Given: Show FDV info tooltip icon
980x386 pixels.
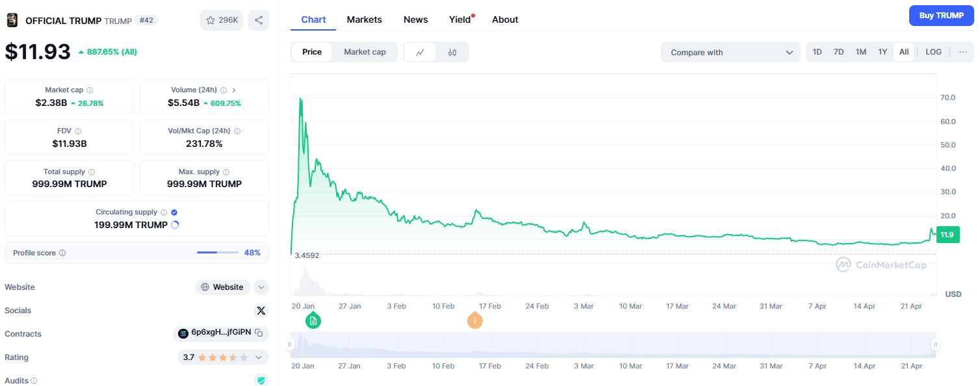Looking at the screenshot, I should tap(78, 131).
